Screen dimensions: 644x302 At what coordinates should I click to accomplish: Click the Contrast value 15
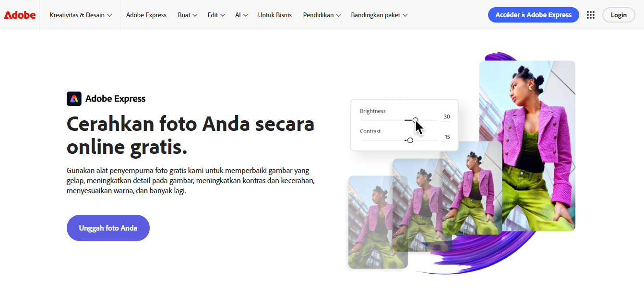point(447,137)
